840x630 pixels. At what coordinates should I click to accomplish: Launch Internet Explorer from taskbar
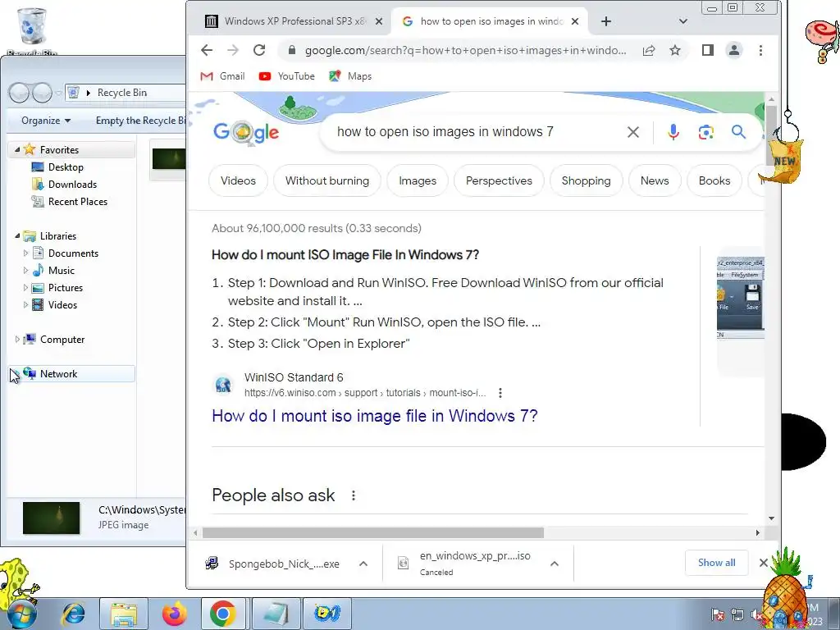pyautogui.click(x=73, y=614)
